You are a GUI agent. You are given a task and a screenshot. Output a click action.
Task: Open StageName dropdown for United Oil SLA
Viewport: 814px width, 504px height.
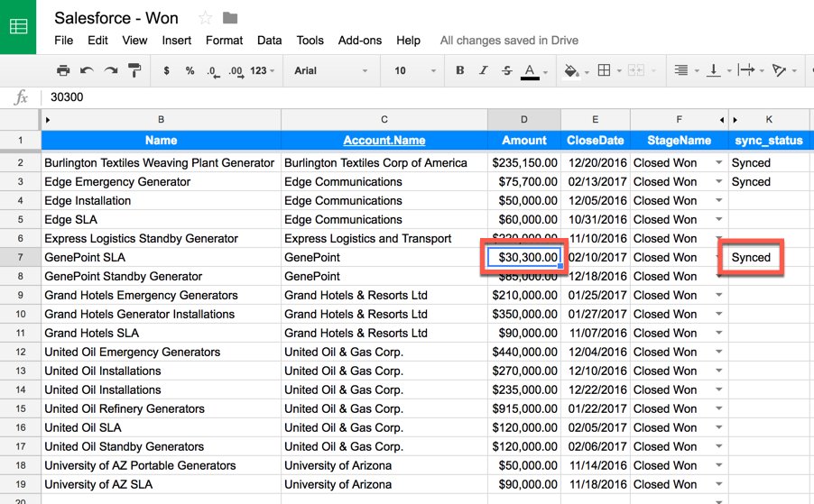tap(719, 427)
